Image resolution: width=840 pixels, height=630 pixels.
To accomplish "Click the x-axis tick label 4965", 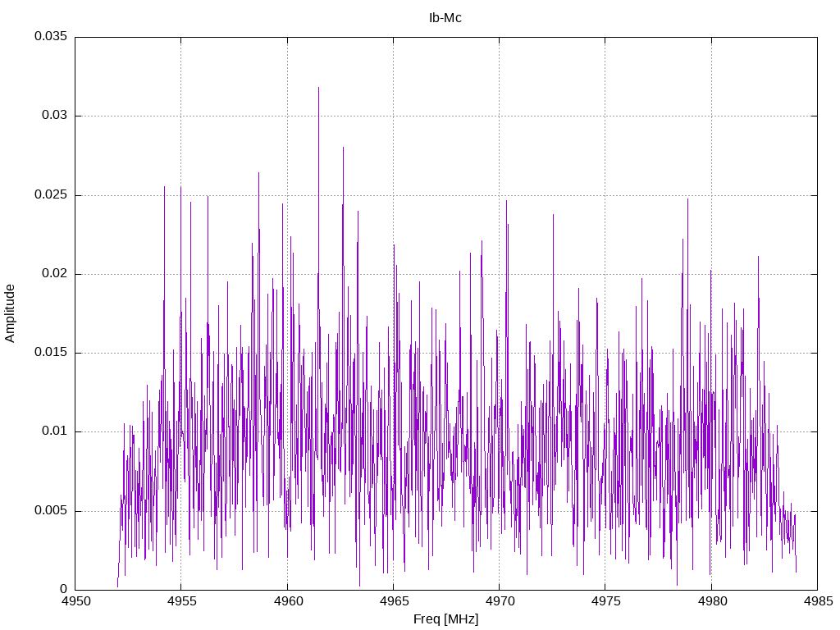I will pos(394,601).
